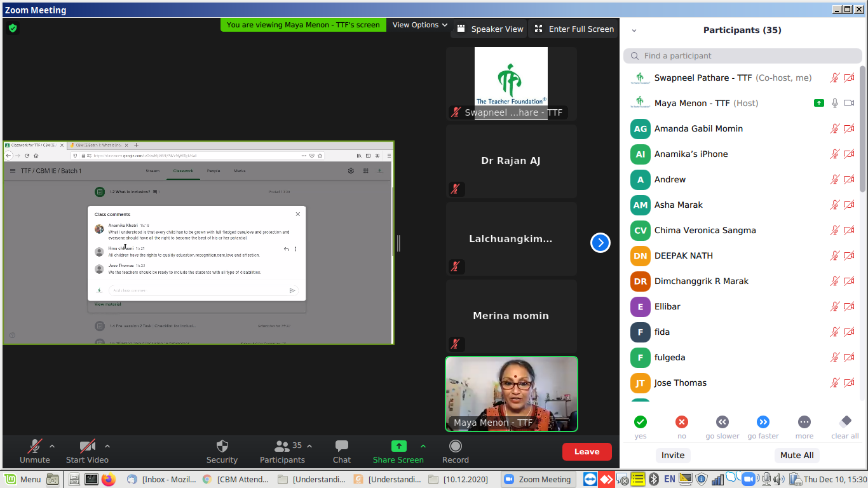Image resolution: width=868 pixels, height=488 pixels.
Task: Click the green Share Screen icon
Action: coord(398,446)
